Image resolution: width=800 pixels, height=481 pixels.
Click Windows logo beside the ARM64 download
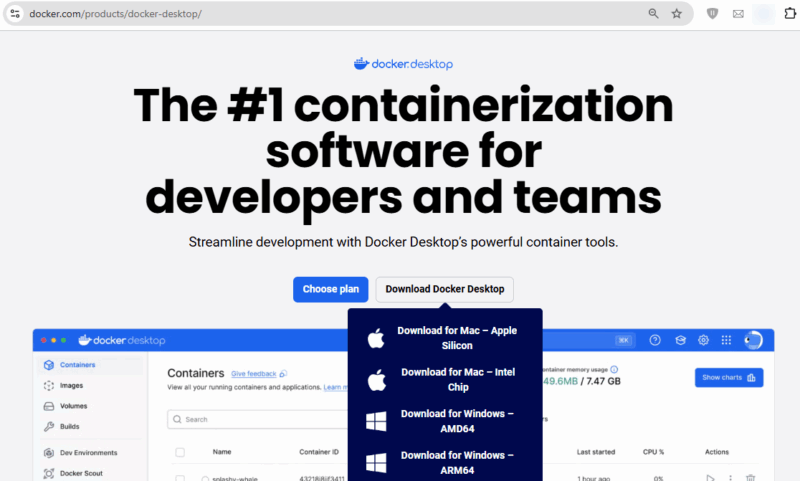click(376, 463)
